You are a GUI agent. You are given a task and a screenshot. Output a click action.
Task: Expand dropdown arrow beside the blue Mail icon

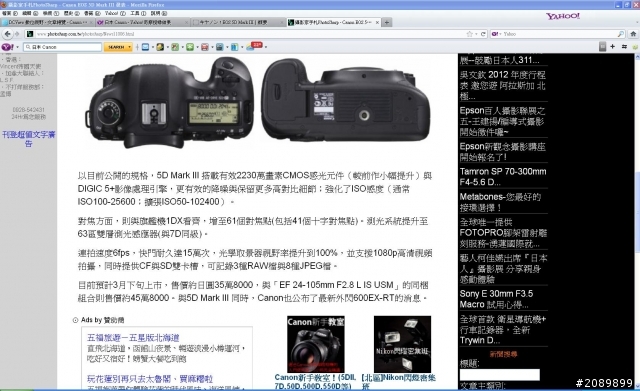point(152,47)
